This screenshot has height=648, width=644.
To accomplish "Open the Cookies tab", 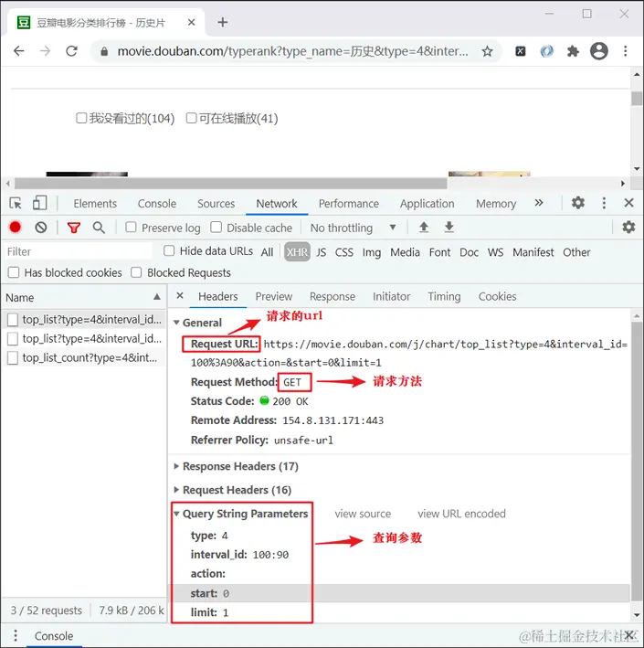I will pos(497,296).
